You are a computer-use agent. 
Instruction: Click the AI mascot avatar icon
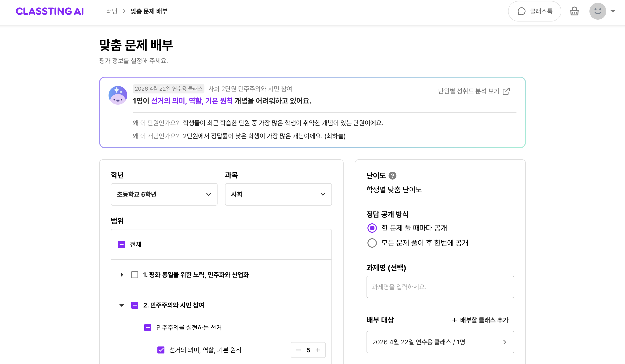[x=118, y=95]
